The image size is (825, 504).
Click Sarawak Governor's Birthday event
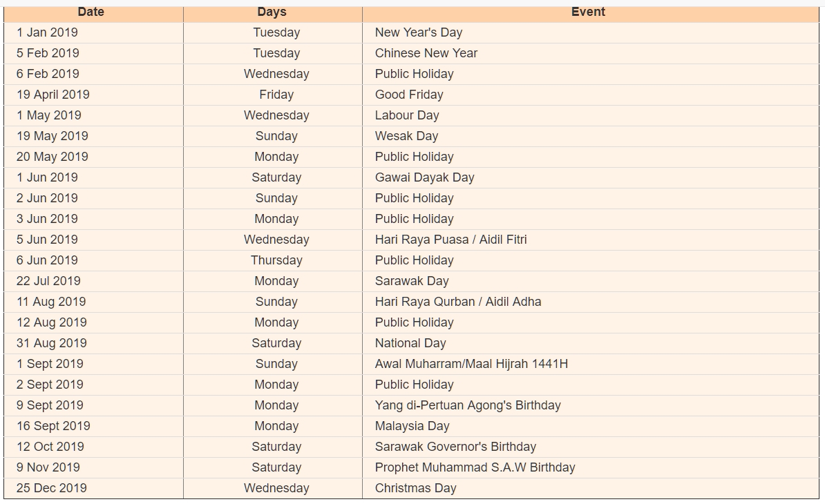pos(455,447)
